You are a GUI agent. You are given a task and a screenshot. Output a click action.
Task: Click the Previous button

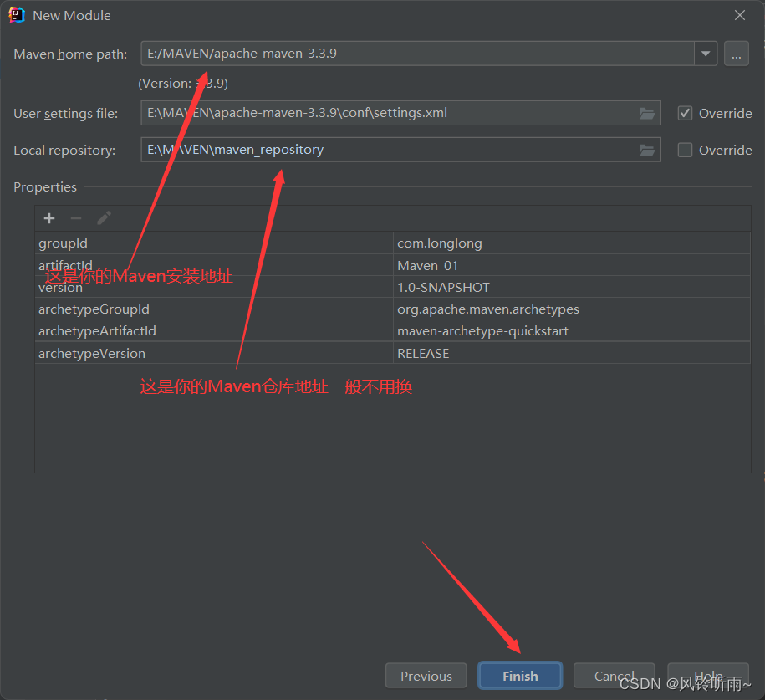coord(426,676)
